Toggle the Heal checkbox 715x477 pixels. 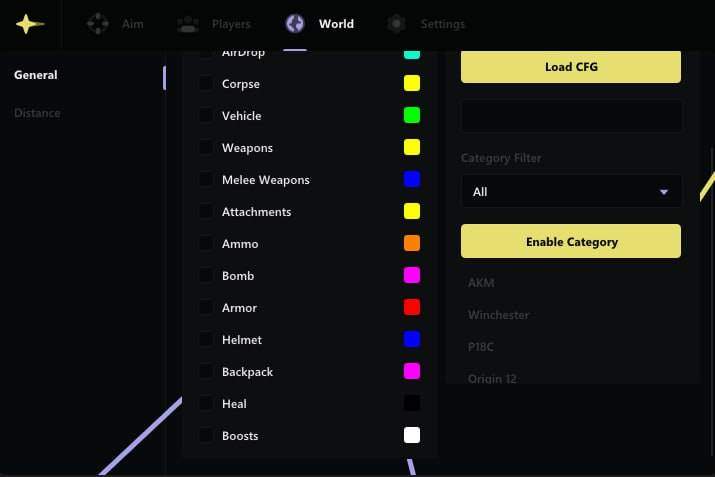tap(206, 403)
